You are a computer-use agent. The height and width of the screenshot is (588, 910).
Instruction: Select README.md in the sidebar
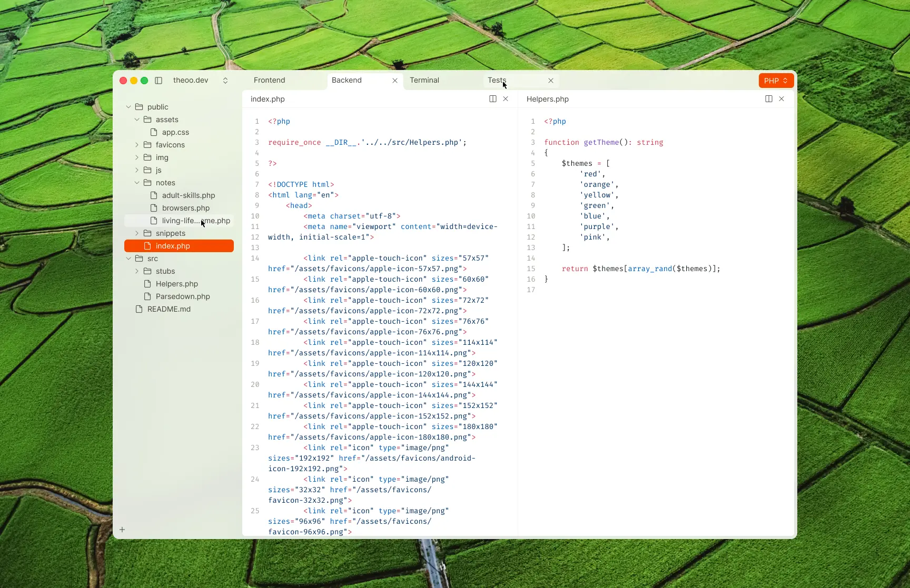[169, 308]
